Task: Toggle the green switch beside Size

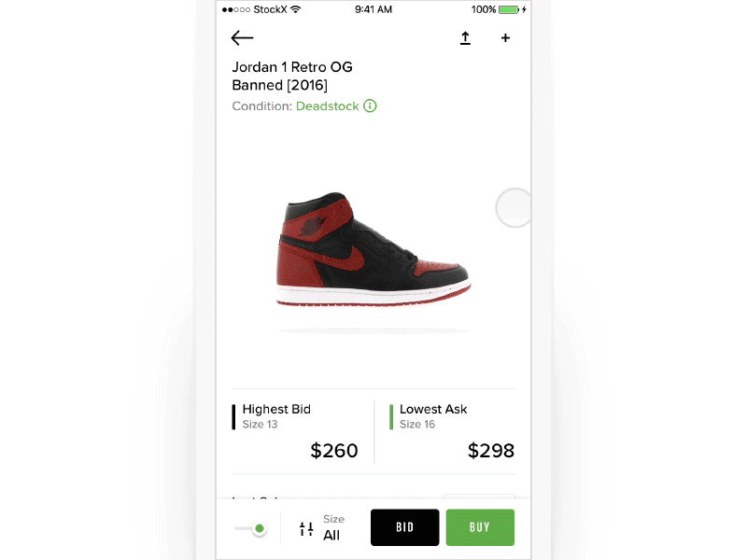Action: pos(250,528)
